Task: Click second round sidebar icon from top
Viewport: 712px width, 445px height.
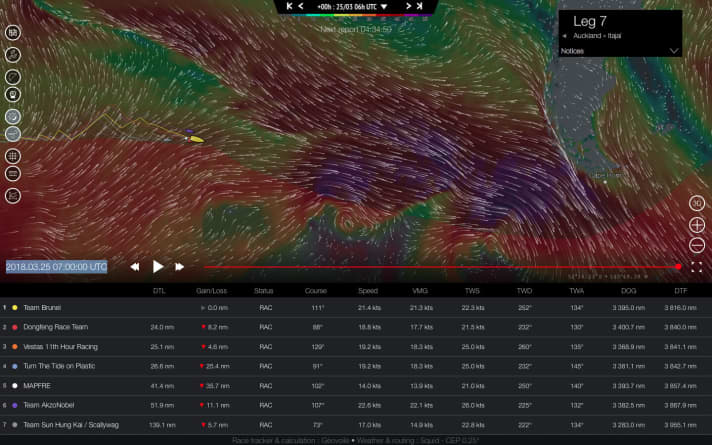Action: 13,55
